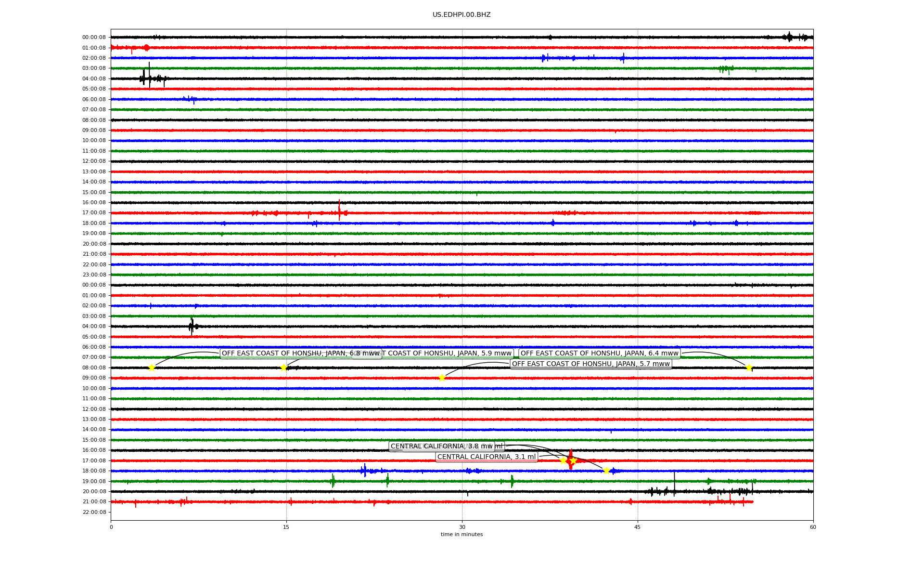Click the star attached to the 5.9 mww label
This screenshot has width=924, height=578.
click(x=283, y=368)
